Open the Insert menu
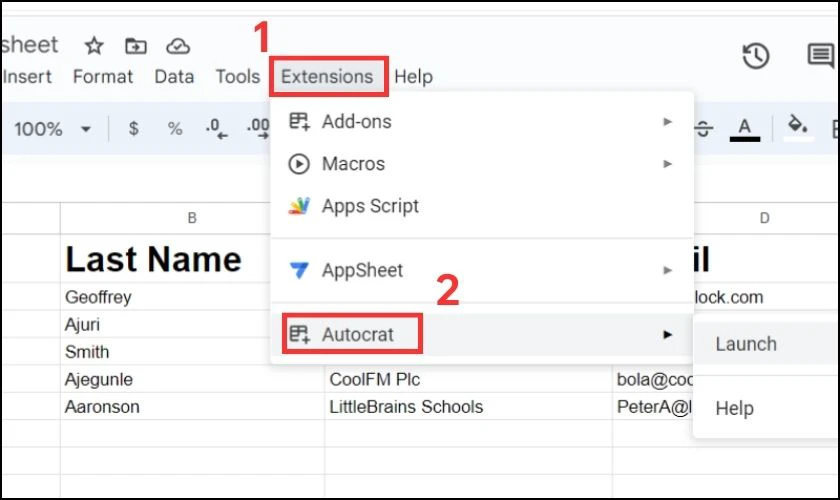The height and width of the screenshot is (500, 840). (27, 77)
